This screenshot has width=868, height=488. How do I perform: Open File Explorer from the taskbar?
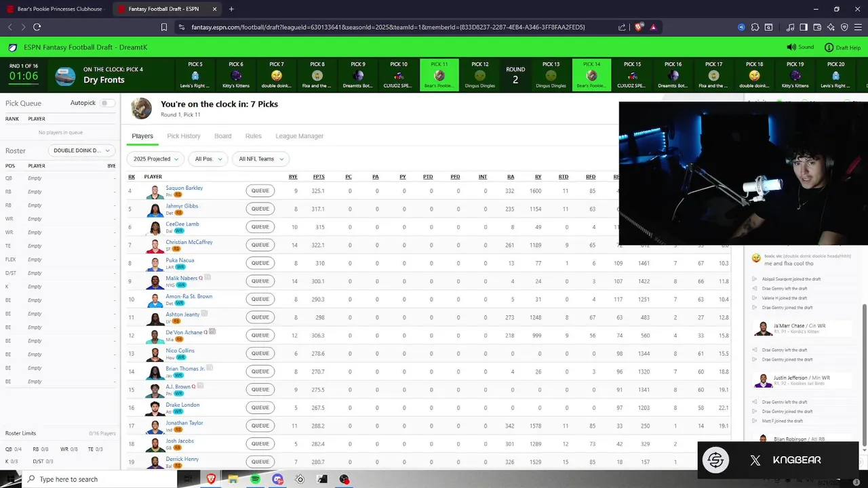pyautogui.click(x=233, y=479)
